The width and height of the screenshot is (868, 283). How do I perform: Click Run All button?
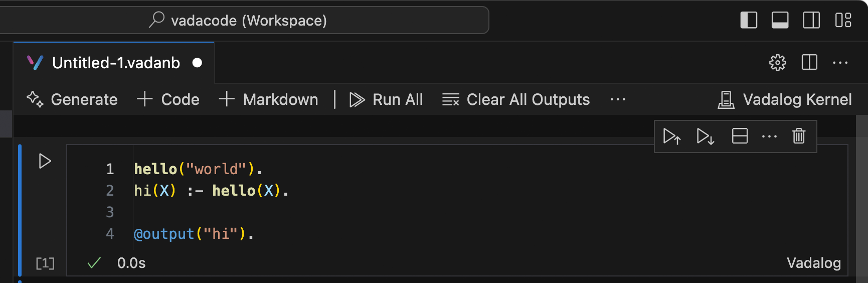(x=386, y=99)
